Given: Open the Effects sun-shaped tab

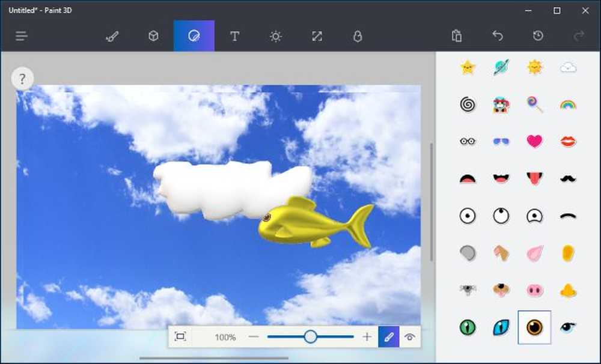Looking at the screenshot, I should point(276,36).
